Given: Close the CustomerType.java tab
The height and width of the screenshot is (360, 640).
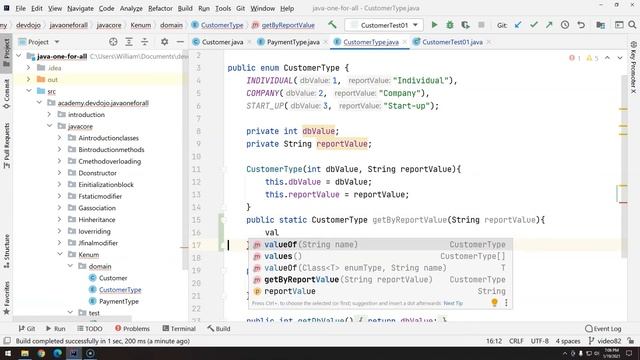Looking at the screenshot, I should point(404,42).
